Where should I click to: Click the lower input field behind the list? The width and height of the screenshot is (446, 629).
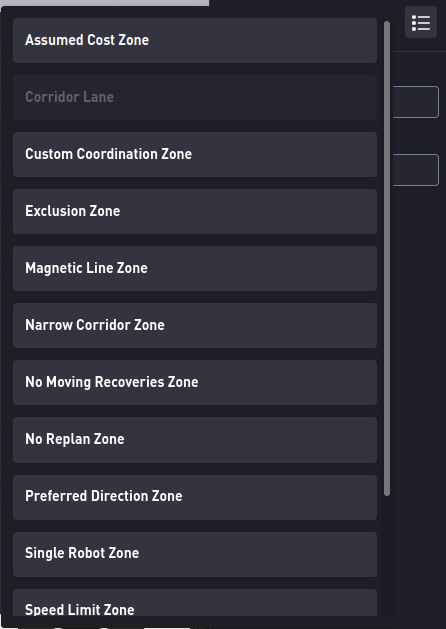416,170
